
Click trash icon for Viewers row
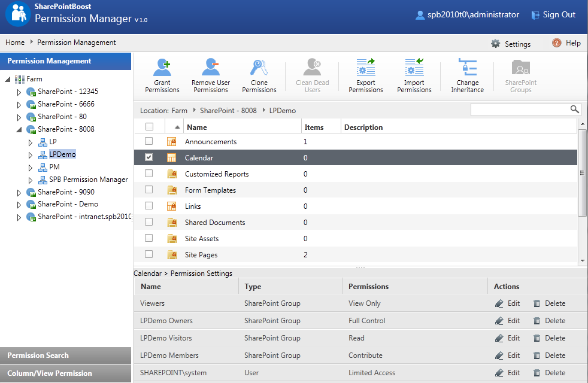(537, 303)
